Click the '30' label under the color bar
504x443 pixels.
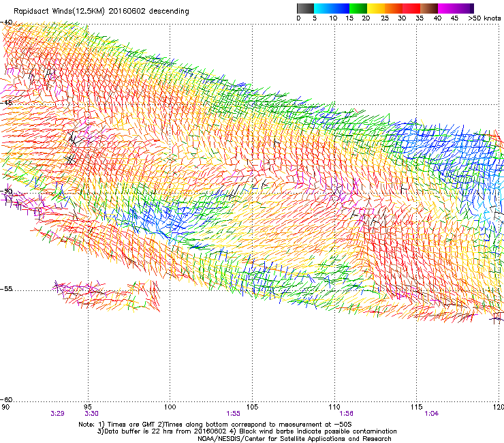coord(402,18)
